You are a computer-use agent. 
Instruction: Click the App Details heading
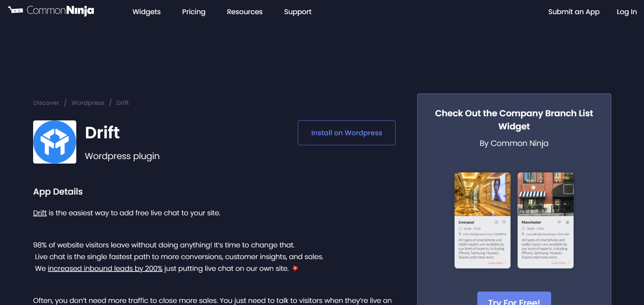[x=58, y=192]
